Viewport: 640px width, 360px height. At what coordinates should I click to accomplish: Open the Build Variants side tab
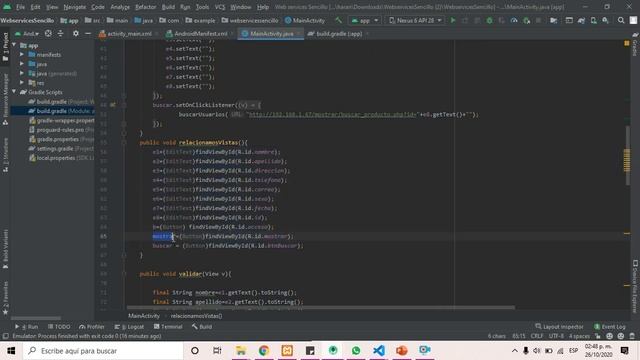point(5,249)
